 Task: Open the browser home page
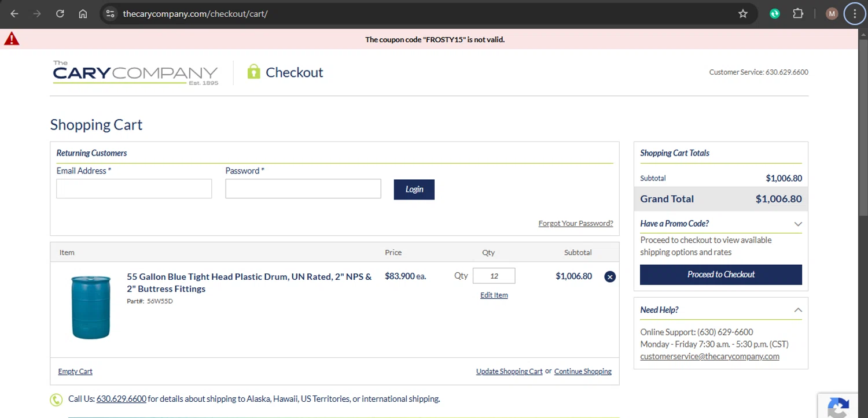pos(83,14)
